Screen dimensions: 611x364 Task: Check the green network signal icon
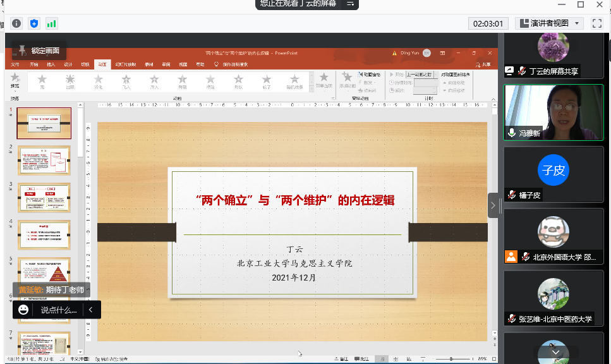[51, 23]
